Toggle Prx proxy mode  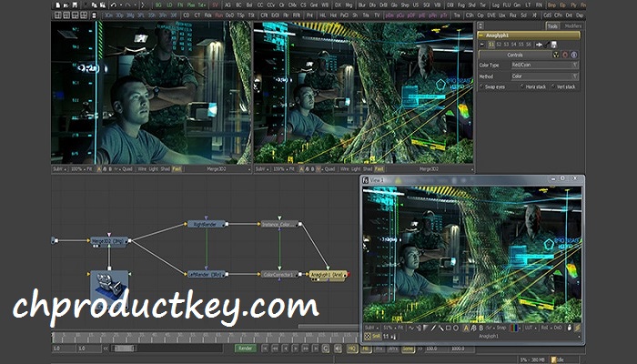pos(379,349)
